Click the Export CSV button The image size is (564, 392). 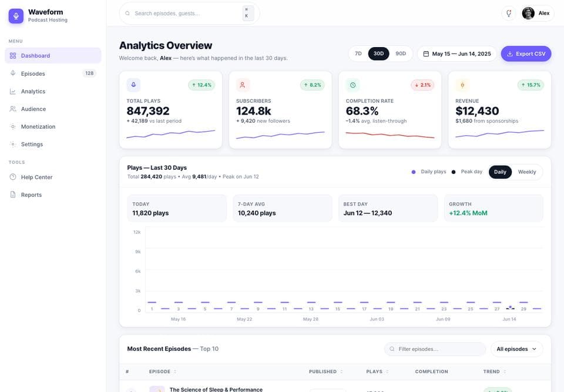(526, 53)
